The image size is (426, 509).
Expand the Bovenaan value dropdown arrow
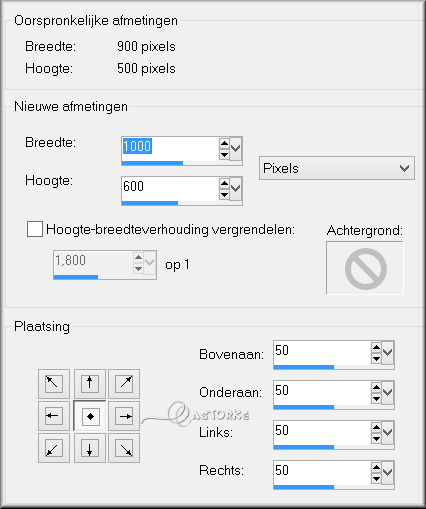pos(388,353)
